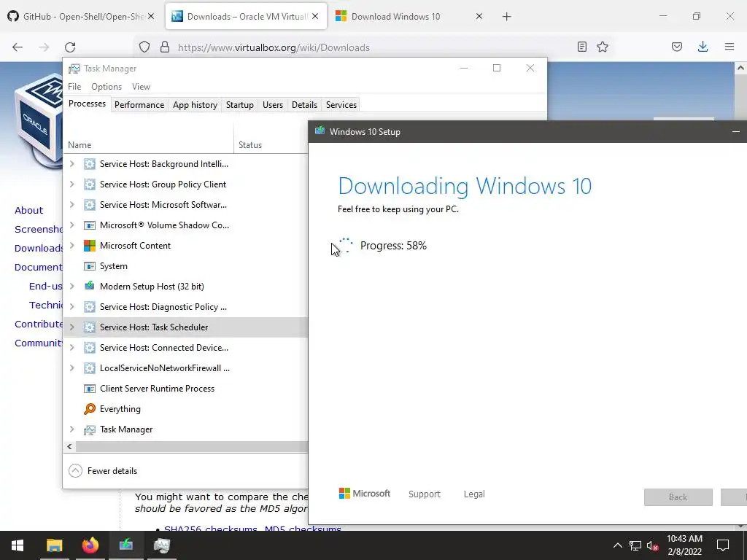The width and height of the screenshot is (747, 560).
Task: Select the System process row
Action: point(185,266)
